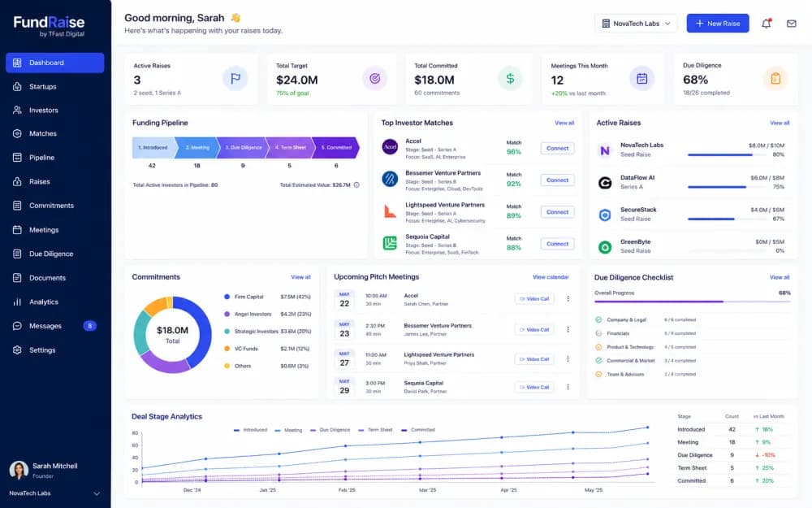Viewport: 812px width, 508px height.
Task: Connect with Sequoia Capital
Action: coord(557,244)
